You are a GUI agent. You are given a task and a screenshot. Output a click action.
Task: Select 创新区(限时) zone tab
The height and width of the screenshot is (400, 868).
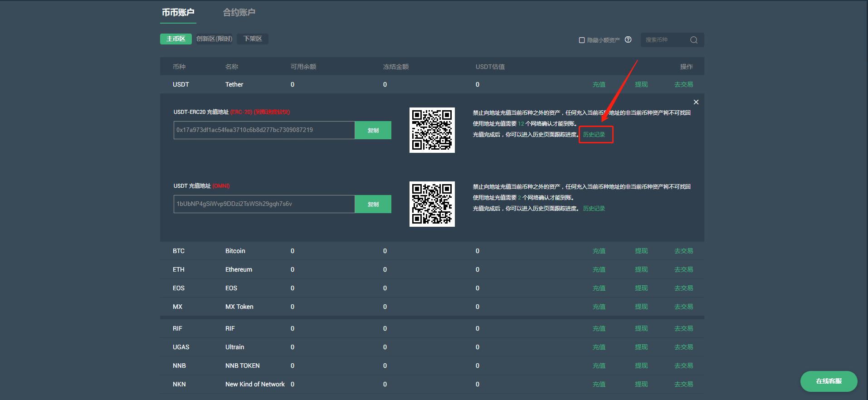pyautogui.click(x=214, y=39)
